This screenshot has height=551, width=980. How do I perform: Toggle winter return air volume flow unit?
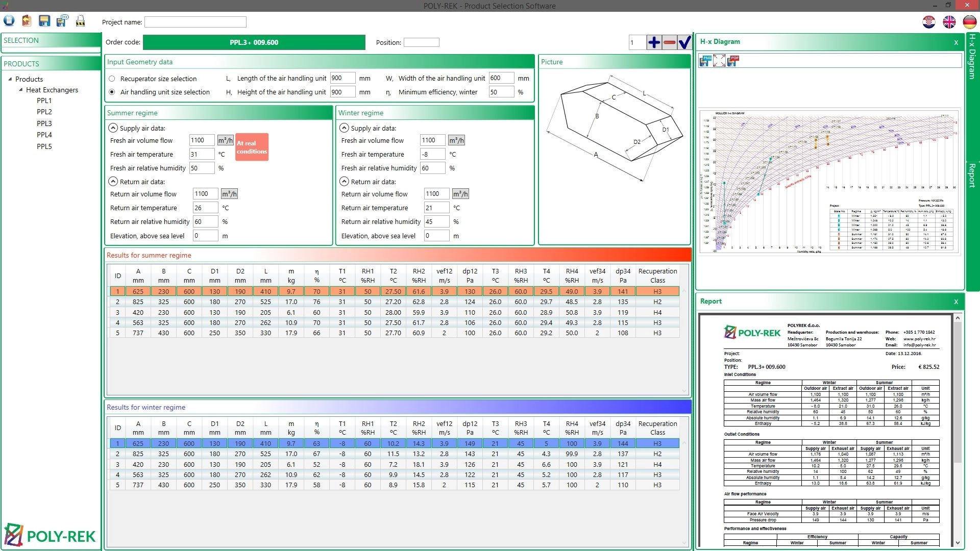460,194
